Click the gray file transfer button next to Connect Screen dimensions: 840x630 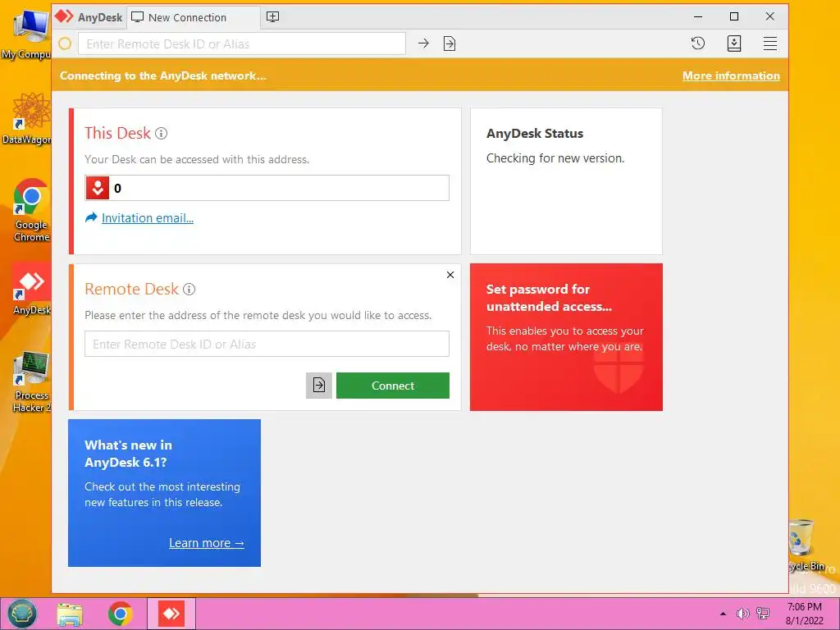click(x=319, y=386)
